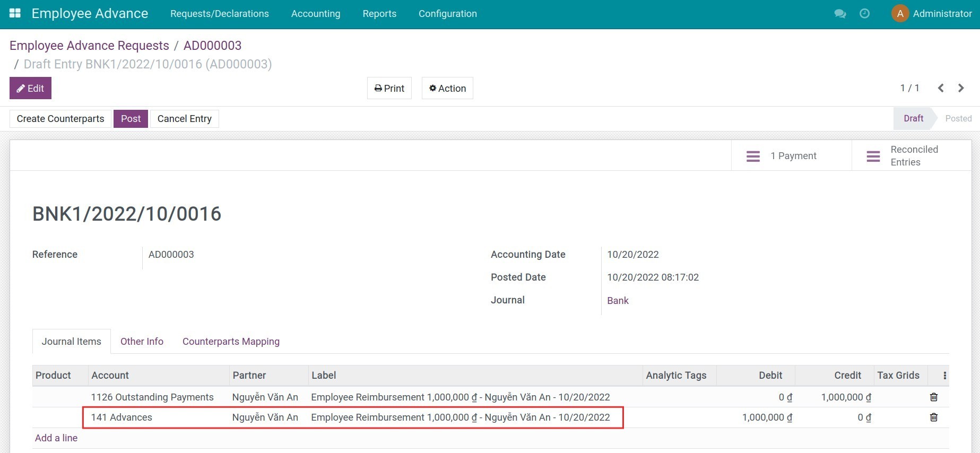
Task: Open the conversations chat icon
Action: (x=840, y=14)
